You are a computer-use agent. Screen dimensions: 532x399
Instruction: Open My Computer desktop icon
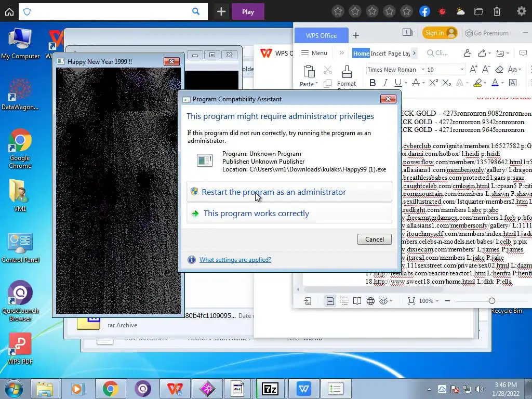[20, 44]
